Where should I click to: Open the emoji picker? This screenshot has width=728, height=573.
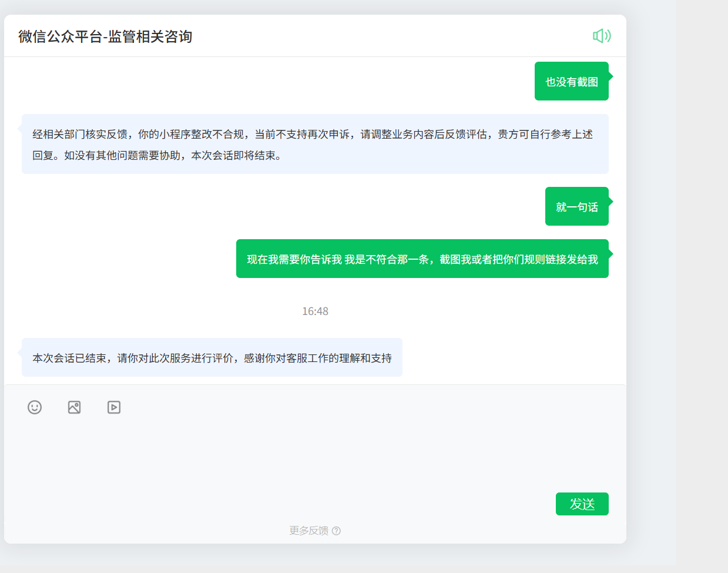pyautogui.click(x=35, y=407)
